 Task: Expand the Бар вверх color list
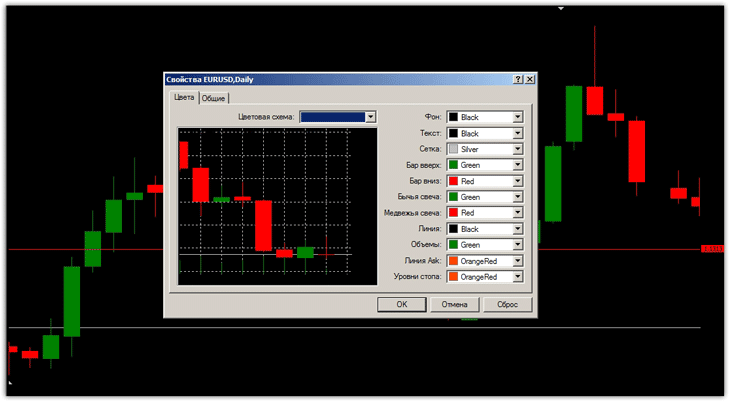518,165
